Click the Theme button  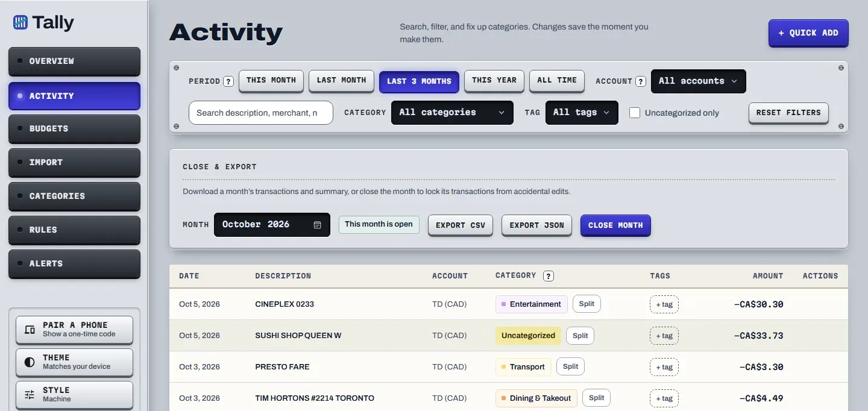click(x=74, y=362)
